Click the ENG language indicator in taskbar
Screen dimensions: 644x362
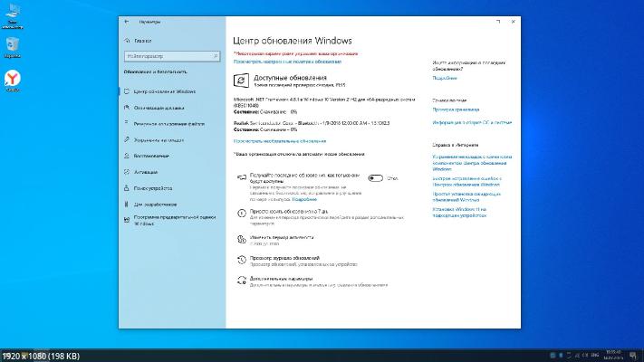595,355
